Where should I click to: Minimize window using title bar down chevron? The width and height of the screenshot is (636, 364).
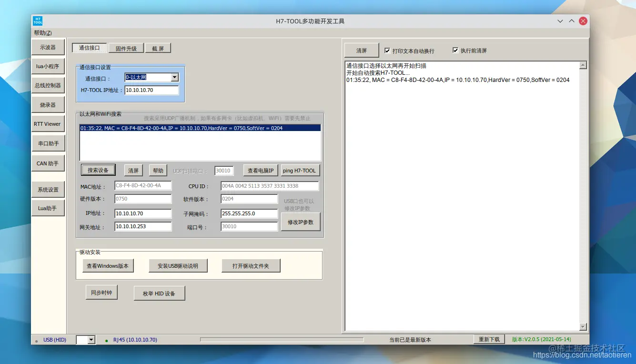560,21
